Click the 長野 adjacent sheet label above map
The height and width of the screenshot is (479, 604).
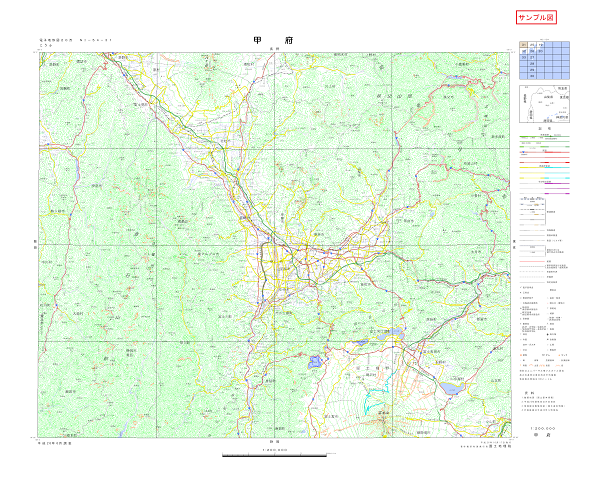point(274,49)
